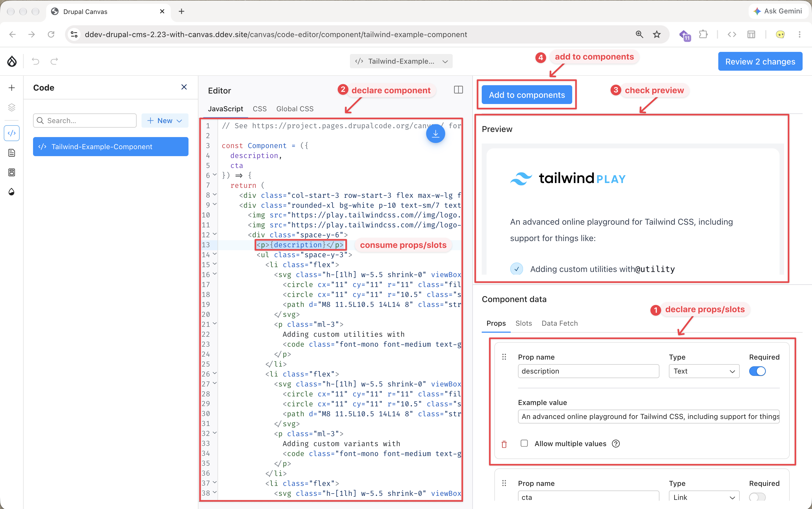The width and height of the screenshot is (812, 509).
Task: Click the Drupal drop logo icon
Action: [12, 61]
